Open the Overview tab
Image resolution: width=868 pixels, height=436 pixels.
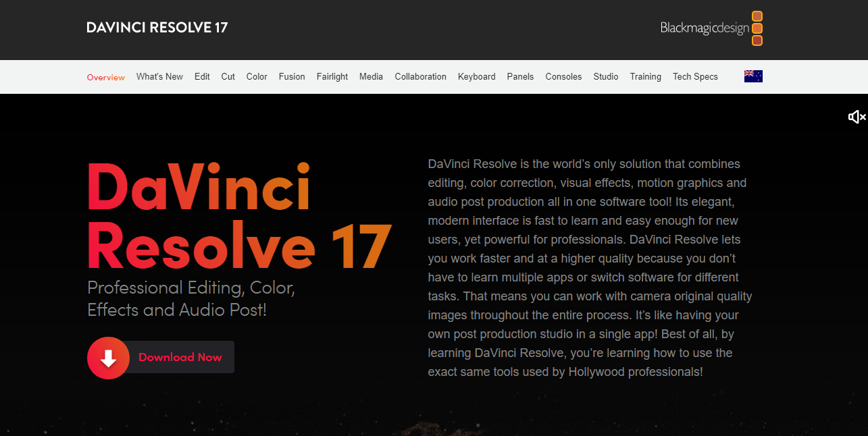[106, 77]
